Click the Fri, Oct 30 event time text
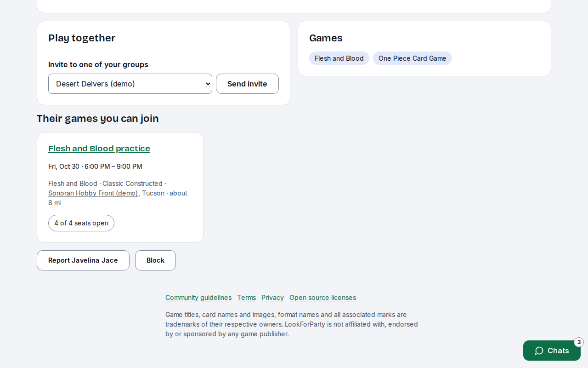 (95, 167)
